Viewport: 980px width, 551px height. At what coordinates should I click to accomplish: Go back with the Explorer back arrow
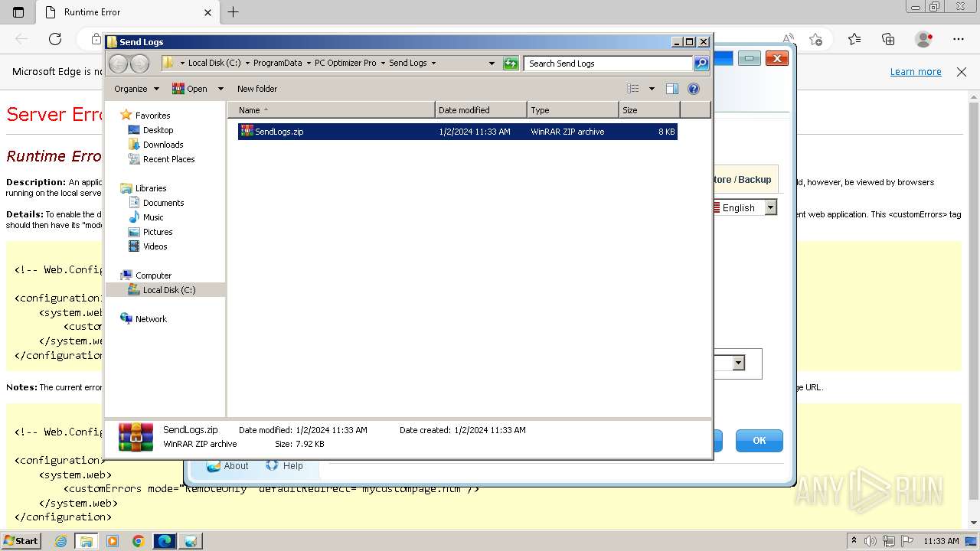tap(118, 63)
